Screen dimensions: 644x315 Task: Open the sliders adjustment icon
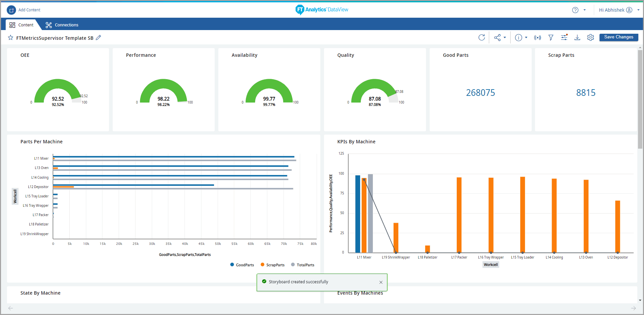tap(564, 37)
